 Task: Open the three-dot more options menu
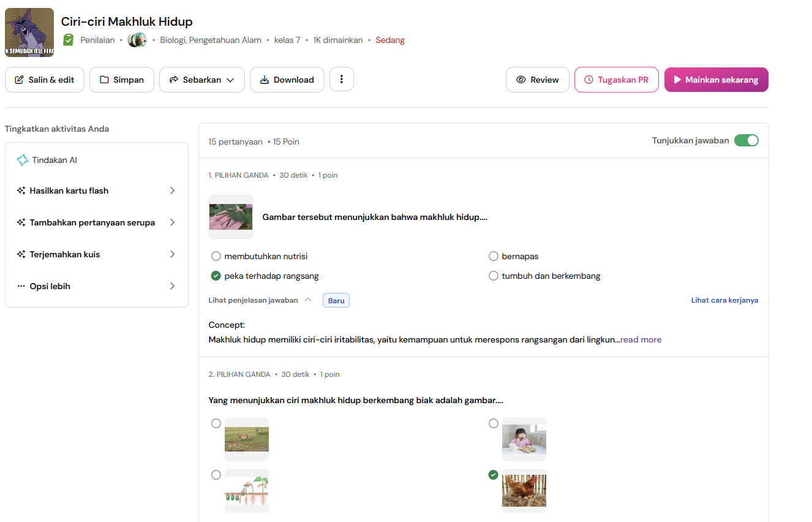[x=342, y=78]
